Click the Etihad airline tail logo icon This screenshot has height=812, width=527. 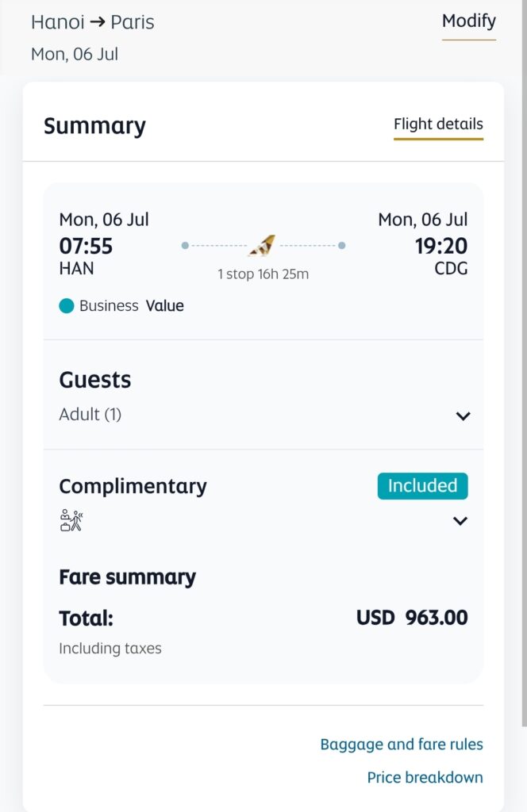point(263,246)
